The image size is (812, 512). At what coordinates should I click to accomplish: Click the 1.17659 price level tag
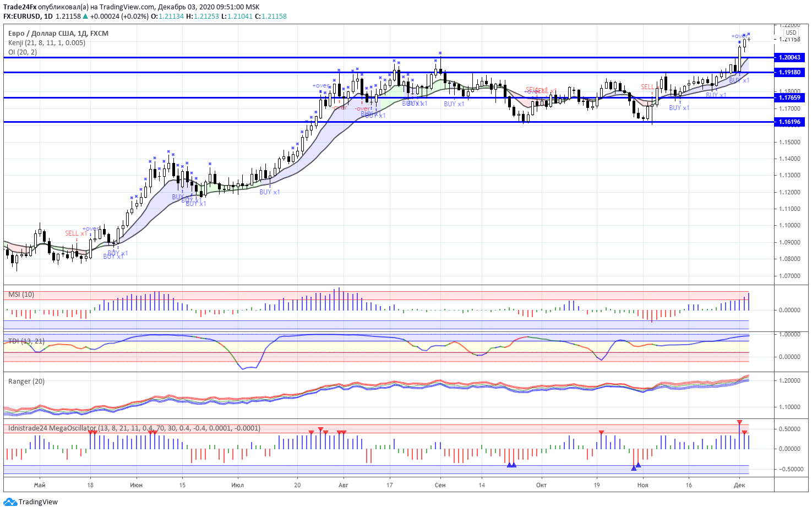tap(789, 97)
